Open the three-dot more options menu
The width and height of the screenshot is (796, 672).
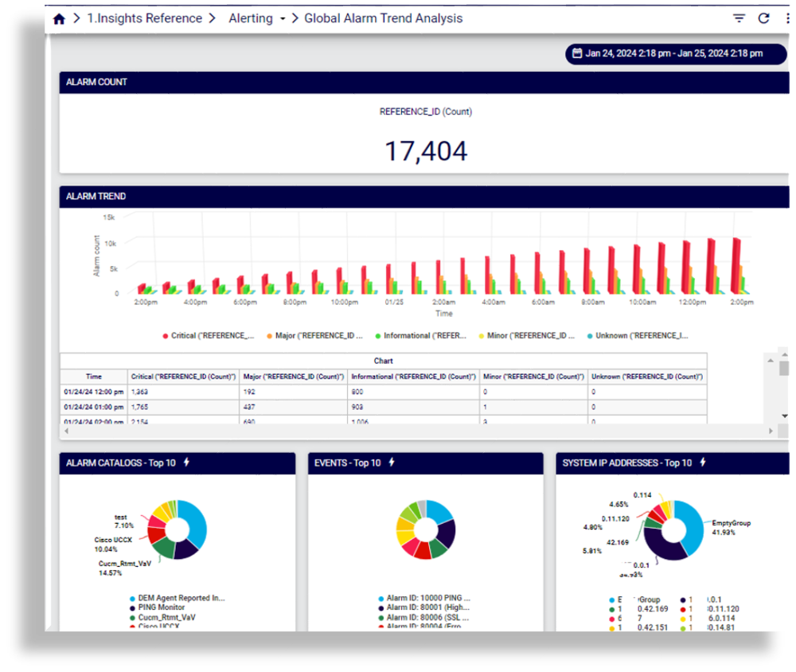tap(786, 18)
